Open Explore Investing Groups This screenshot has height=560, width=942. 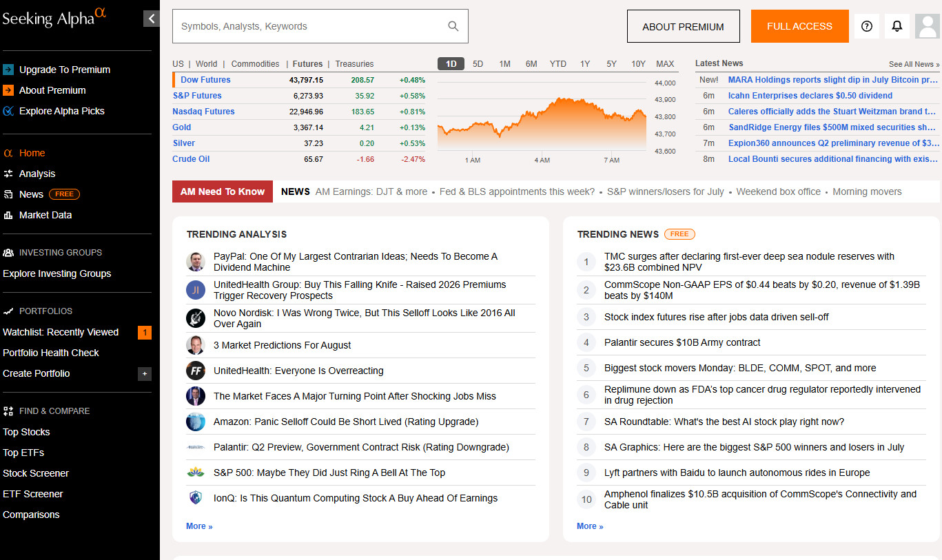(x=57, y=273)
